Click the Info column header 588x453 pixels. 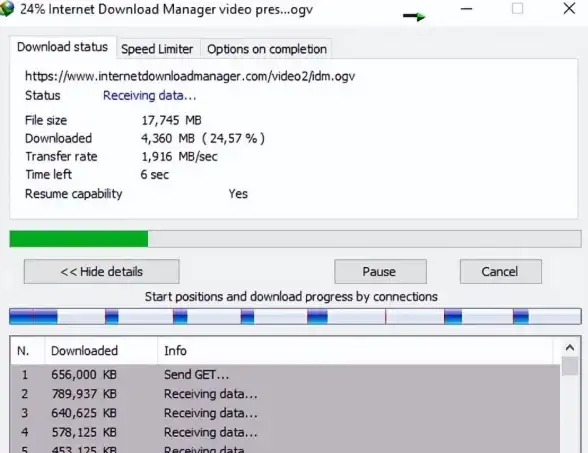[355, 351]
